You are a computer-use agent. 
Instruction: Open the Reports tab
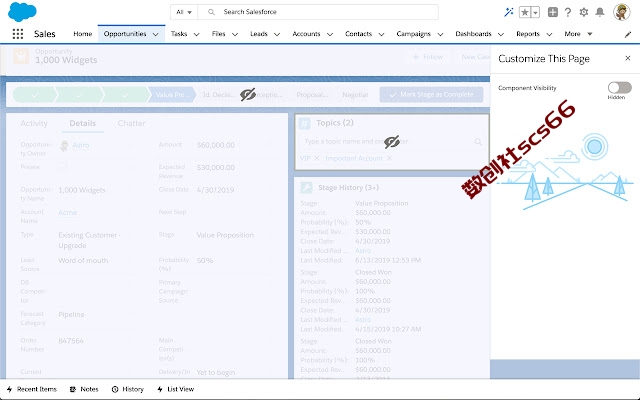coord(528,34)
